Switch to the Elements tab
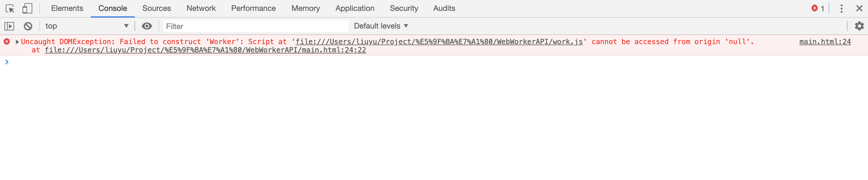Screen dimensions: 868x180 tap(67, 8)
